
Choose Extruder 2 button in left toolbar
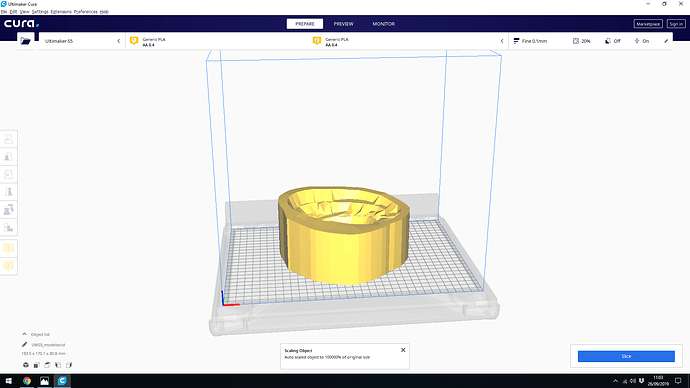[8, 266]
